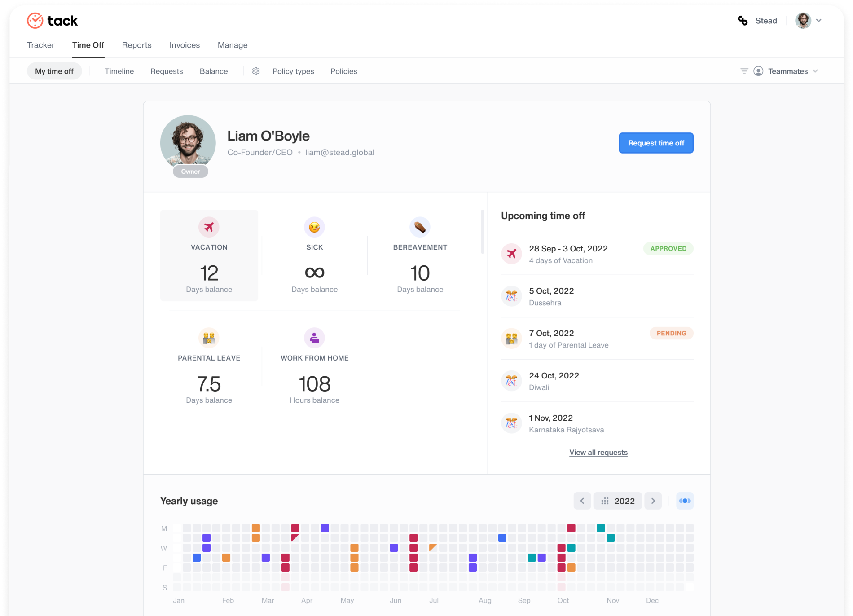Select the My time off pill toggle

pyautogui.click(x=54, y=71)
